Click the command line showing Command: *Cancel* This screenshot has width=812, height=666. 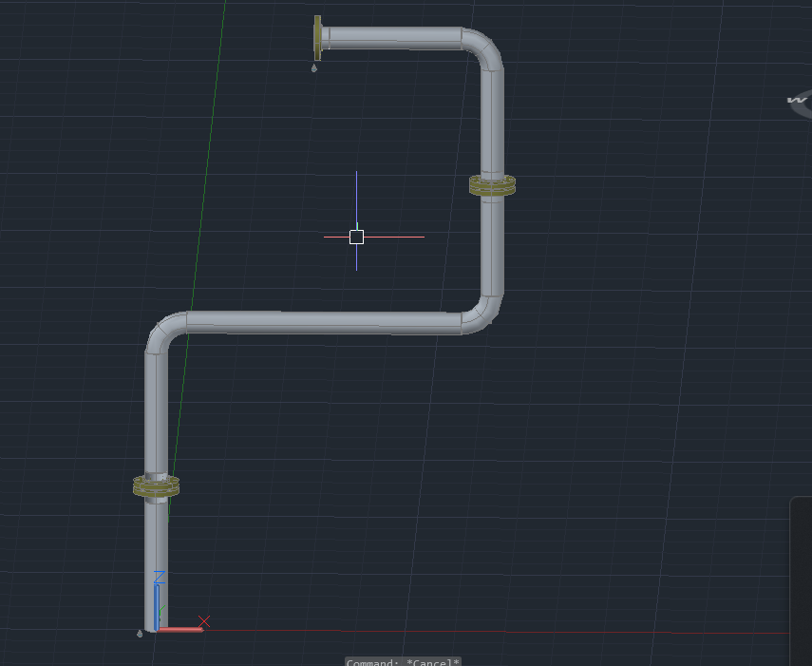pos(404,660)
